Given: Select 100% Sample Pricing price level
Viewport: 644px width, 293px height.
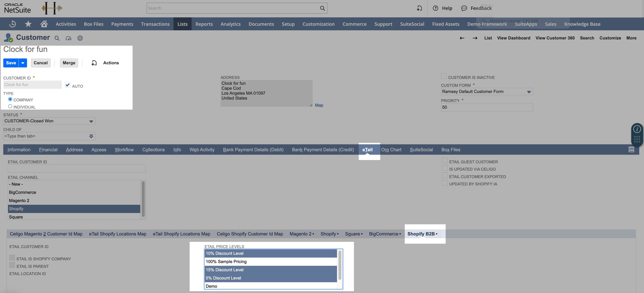Looking at the screenshot, I should click(271, 262).
